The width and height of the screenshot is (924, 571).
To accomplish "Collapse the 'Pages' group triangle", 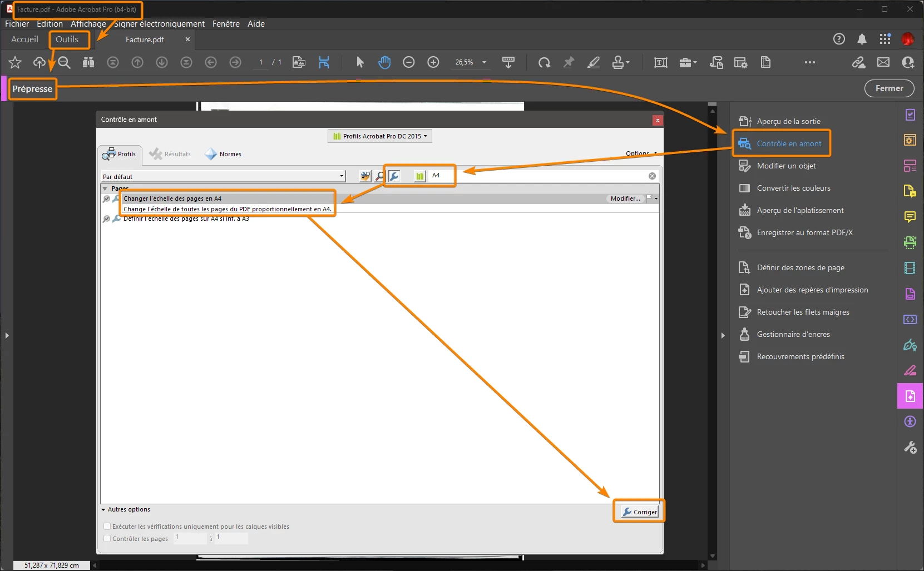I will pos(105,188).
